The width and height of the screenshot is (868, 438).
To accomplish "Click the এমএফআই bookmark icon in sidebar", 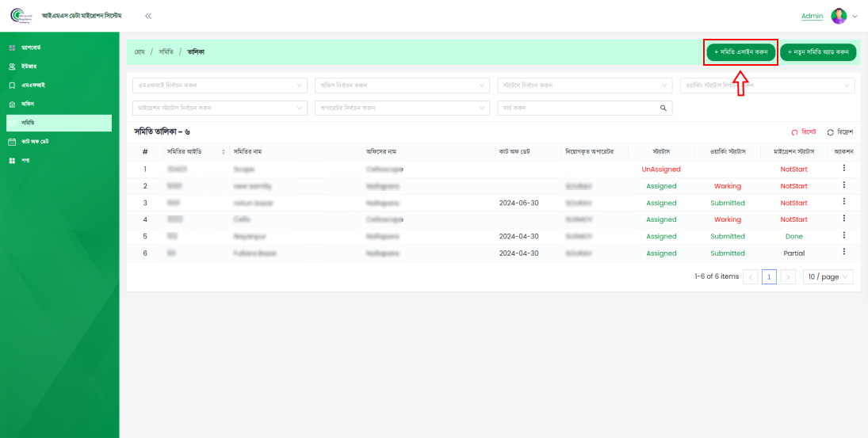I will [12, 86].
